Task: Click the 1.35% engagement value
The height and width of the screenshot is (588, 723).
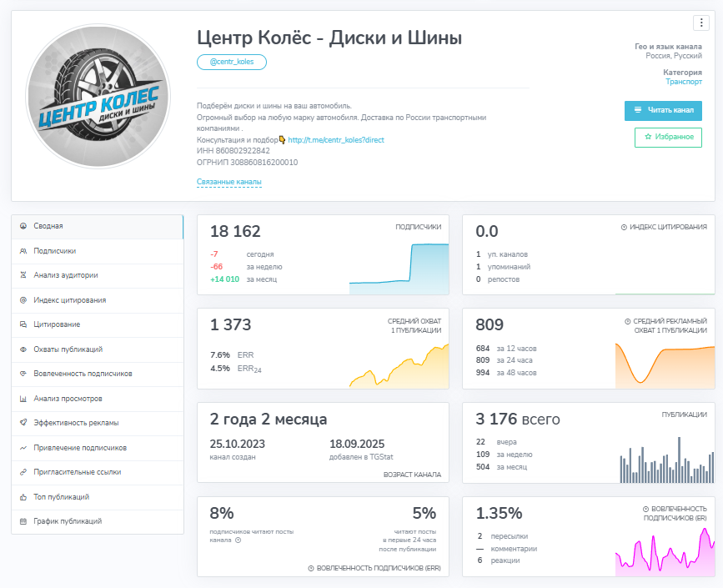Action: point(499,513)
